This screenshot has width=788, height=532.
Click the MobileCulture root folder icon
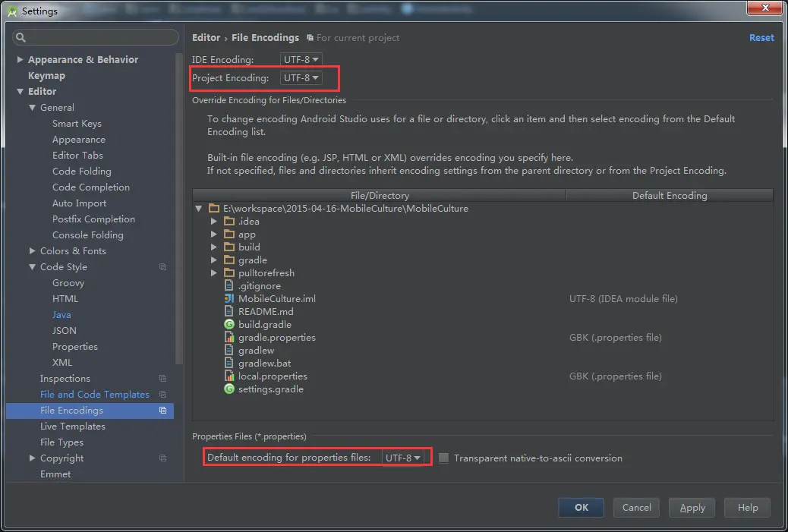214,208
